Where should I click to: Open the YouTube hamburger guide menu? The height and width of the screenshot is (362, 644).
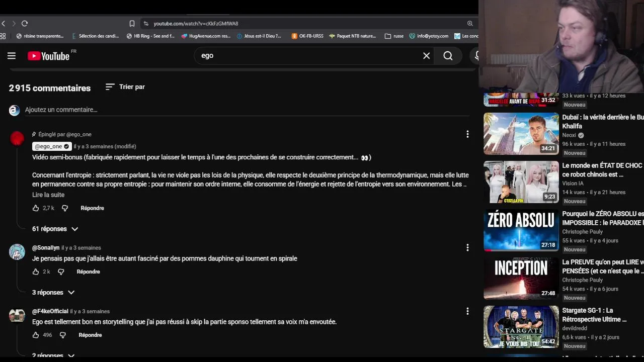[12, 56]
